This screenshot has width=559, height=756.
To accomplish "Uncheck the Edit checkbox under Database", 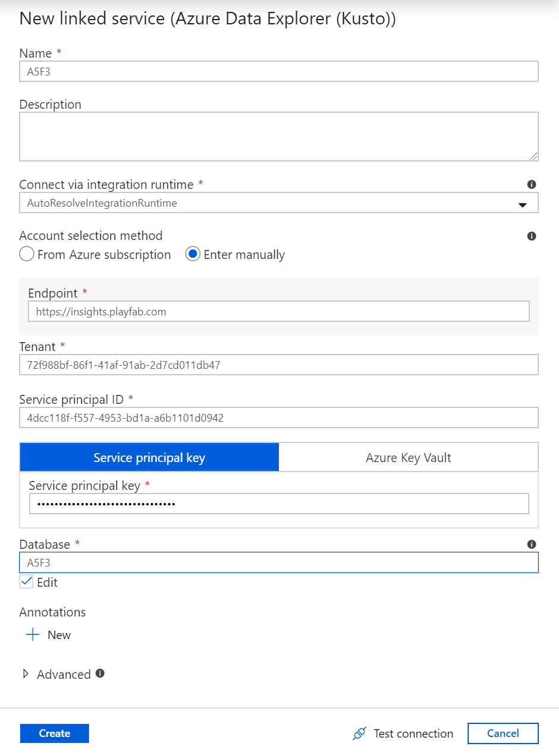I will (x=26, y=582).
